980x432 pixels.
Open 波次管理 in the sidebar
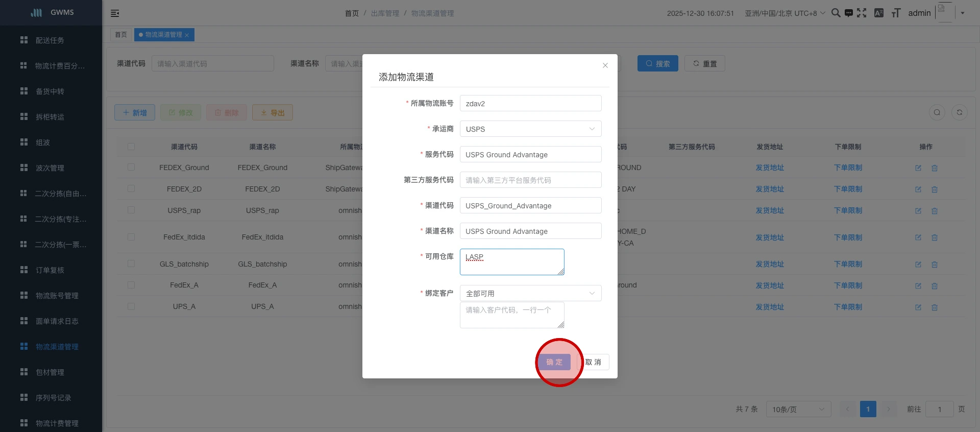click(x=51, y=168)
